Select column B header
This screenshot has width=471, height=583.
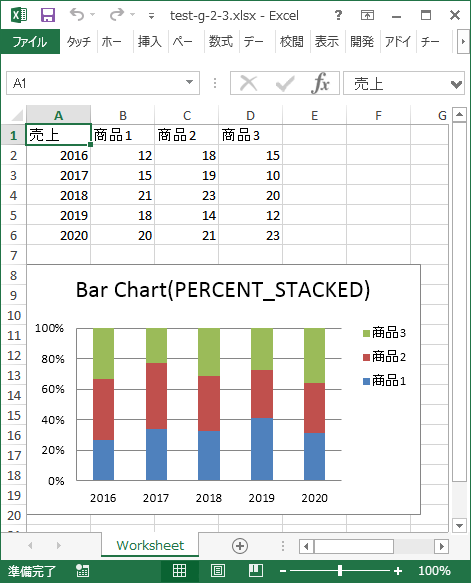click(x=123, y=116)
